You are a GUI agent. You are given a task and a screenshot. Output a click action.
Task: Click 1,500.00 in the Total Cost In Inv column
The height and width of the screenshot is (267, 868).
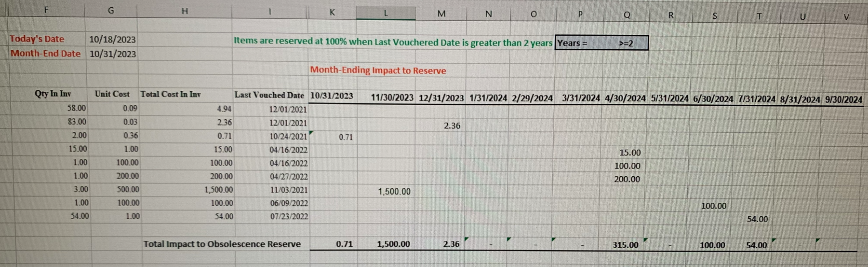(x=219, y=190)
